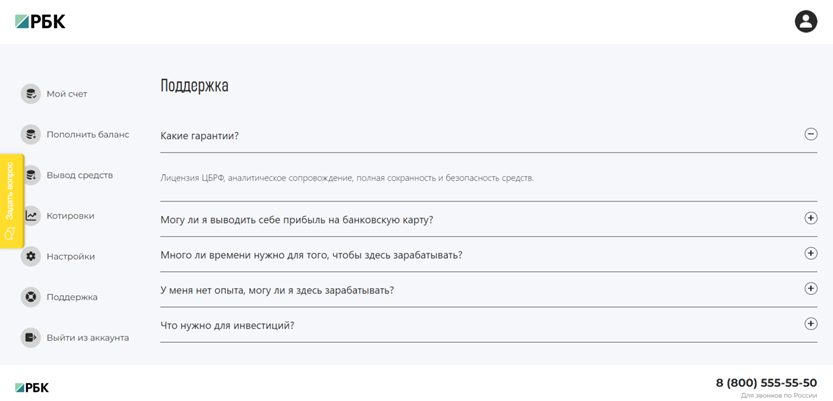
Task: Open the Котировки chart icon
Action: (x=32, y=216)
